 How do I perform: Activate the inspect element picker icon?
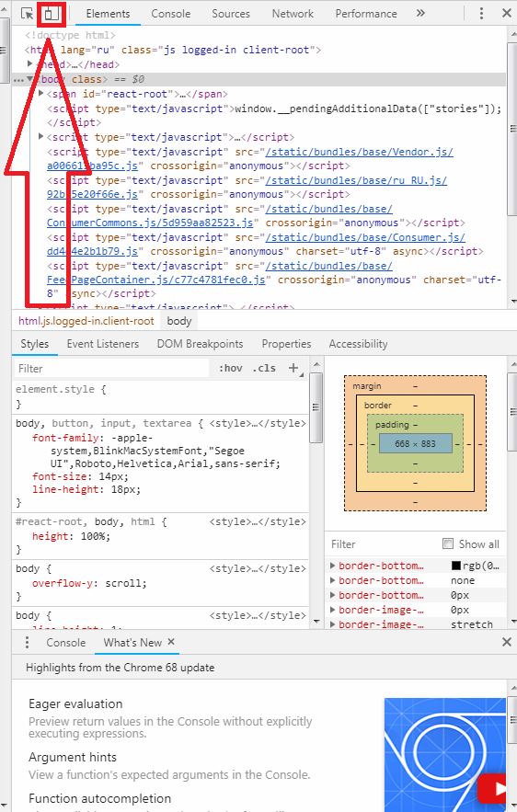tap(27, 14)
